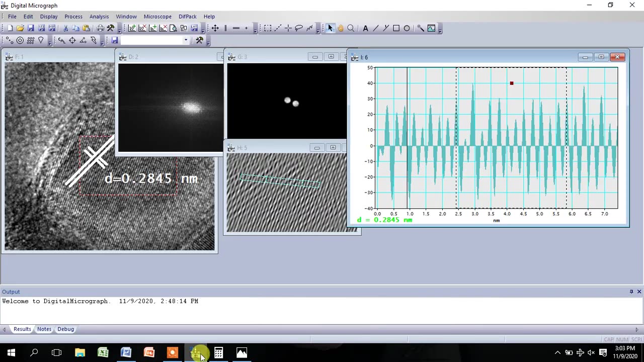Open the Edit menu
Viewport: 644px width, 362px height.
pos(28,17)
